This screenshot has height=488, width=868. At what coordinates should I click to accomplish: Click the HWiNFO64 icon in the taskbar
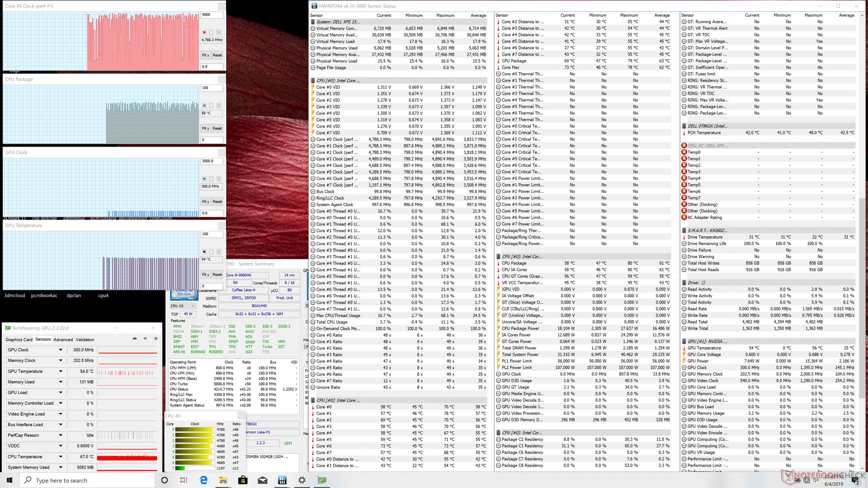click(282, 480)
